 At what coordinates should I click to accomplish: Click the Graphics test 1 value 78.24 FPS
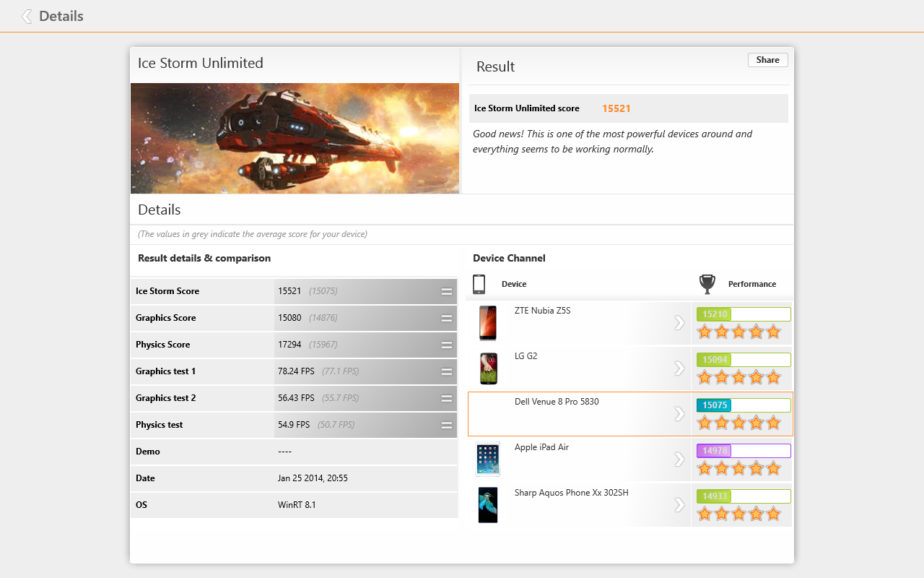(x=296, y=371)
